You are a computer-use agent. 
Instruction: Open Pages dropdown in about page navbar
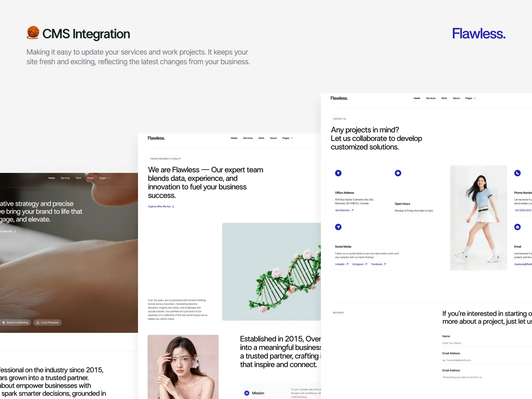pos(288,138)
